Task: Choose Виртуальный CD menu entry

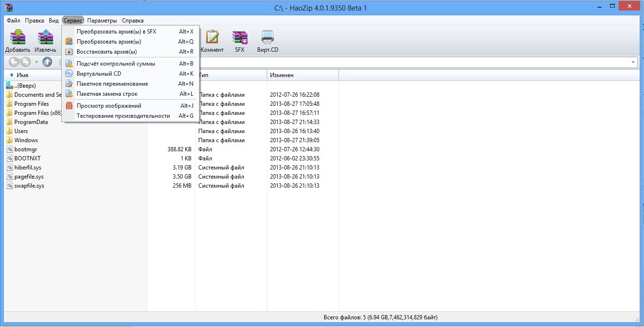Action: click(x=130, y=74)
